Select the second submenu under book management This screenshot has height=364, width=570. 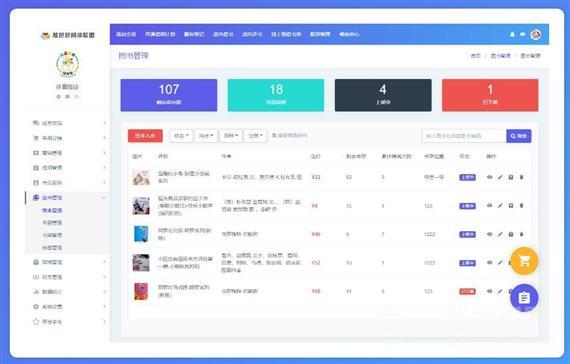pyautogui.click(x=52, y=223)
